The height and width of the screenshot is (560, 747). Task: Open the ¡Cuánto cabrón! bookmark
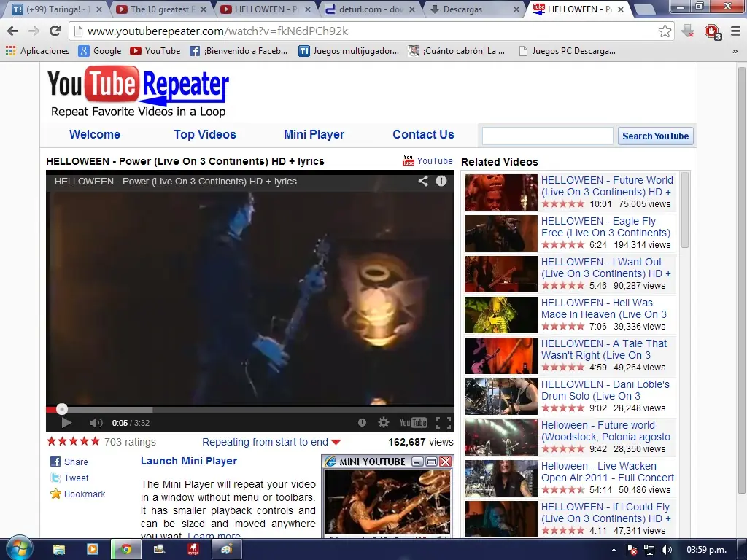click(457, 51)
